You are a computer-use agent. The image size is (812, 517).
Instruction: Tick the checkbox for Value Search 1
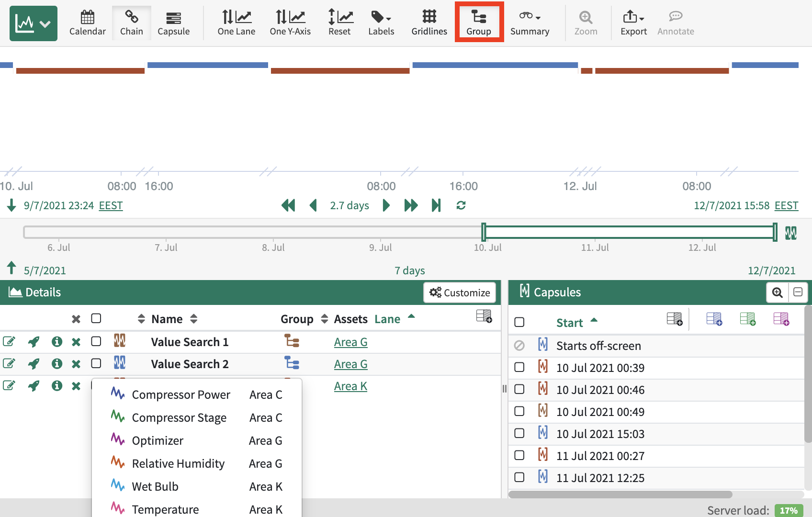click(x=96, y=341)
